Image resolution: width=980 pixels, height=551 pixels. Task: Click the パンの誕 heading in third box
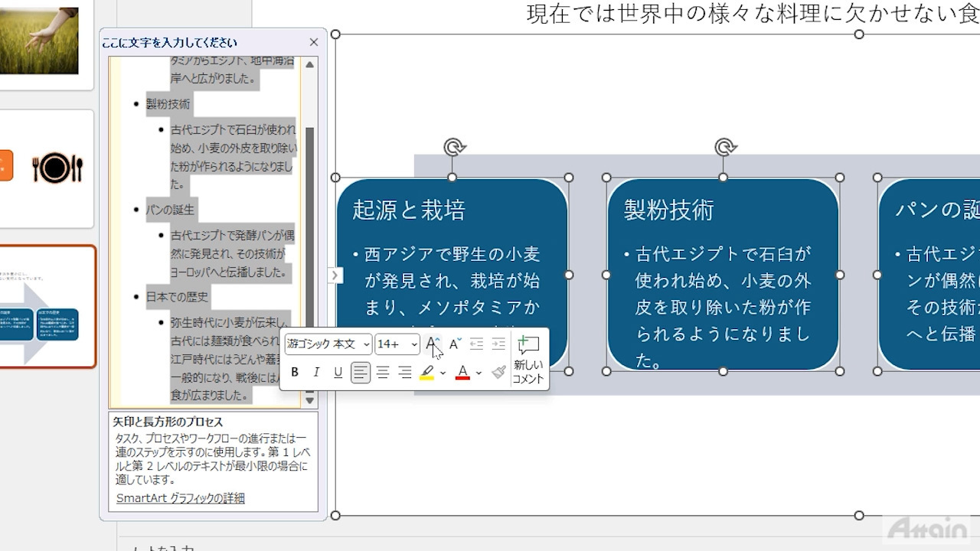937,210
